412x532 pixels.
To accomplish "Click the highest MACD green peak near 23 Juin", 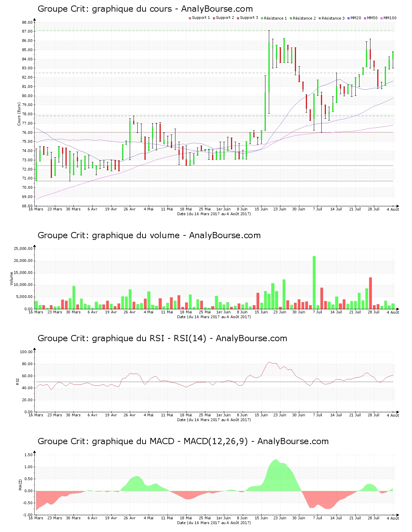I will tap(275, 475).
